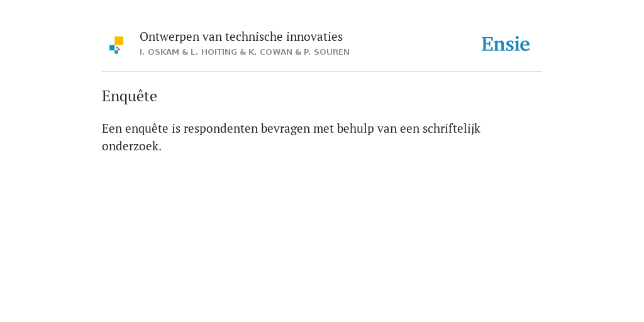Screen dimensions: 644x322
Task: Select author name K. COWAN
Action: click(270, 52)
